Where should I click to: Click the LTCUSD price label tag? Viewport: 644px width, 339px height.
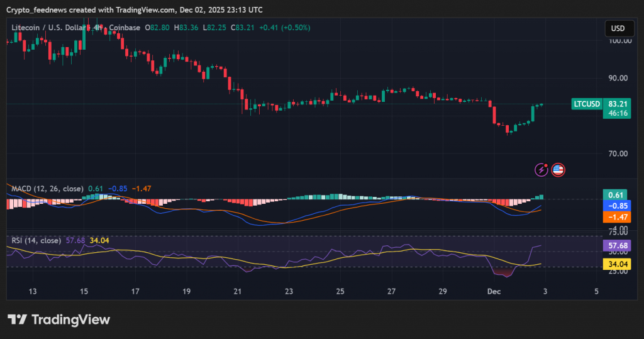pos(587,104)
